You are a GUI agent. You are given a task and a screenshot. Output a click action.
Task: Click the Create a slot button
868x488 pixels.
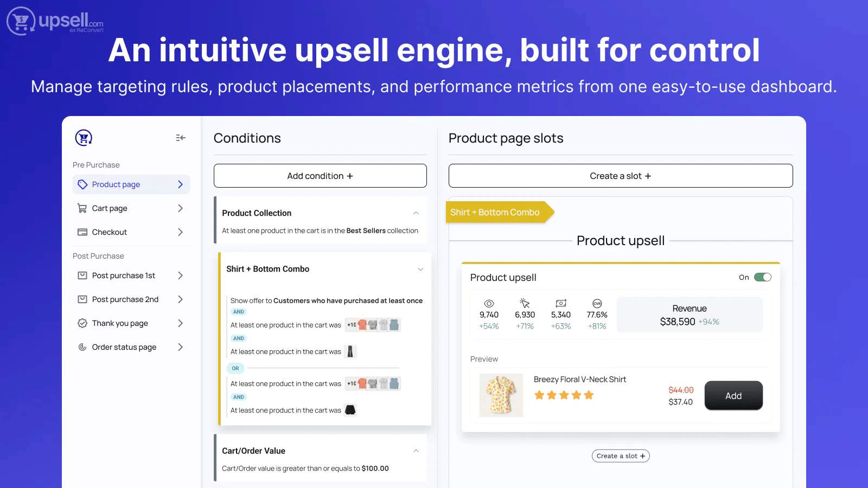(x=620, y=176)
